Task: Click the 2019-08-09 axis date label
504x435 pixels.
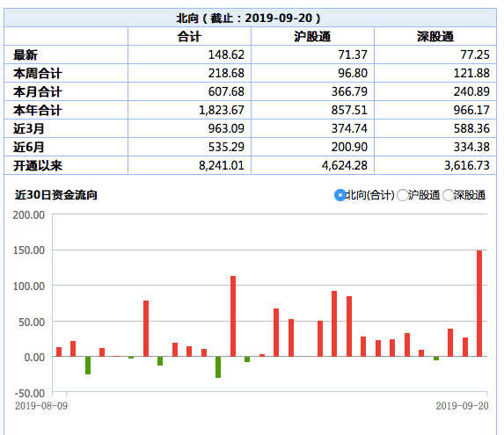Action: (41, 406)
